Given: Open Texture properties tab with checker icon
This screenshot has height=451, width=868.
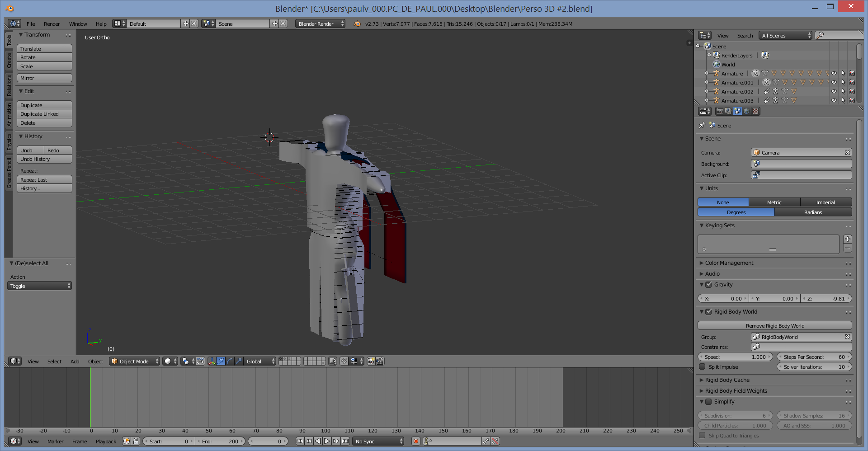Looking at the screenshot, I should tap(755, 111).
